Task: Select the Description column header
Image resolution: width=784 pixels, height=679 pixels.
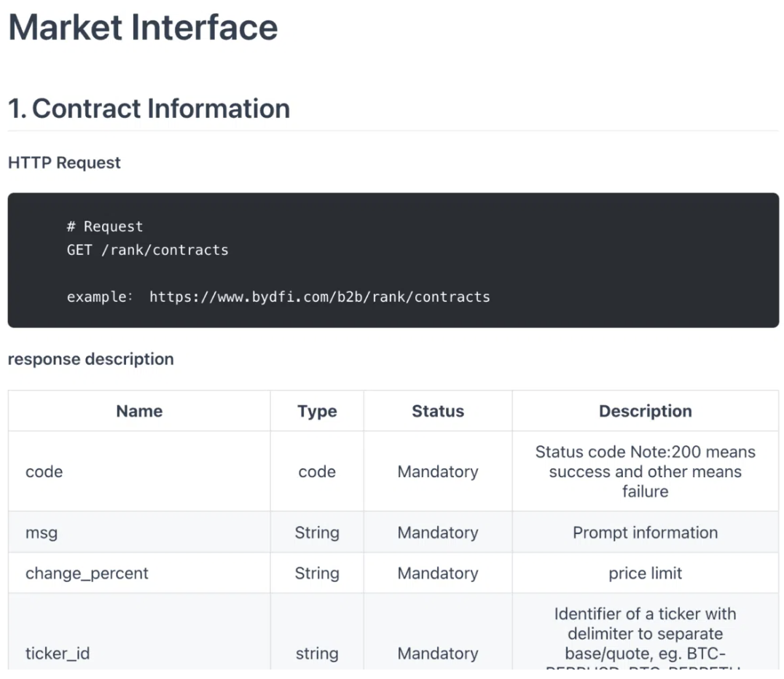Action: pyautogui.click(x=645, y=411)
